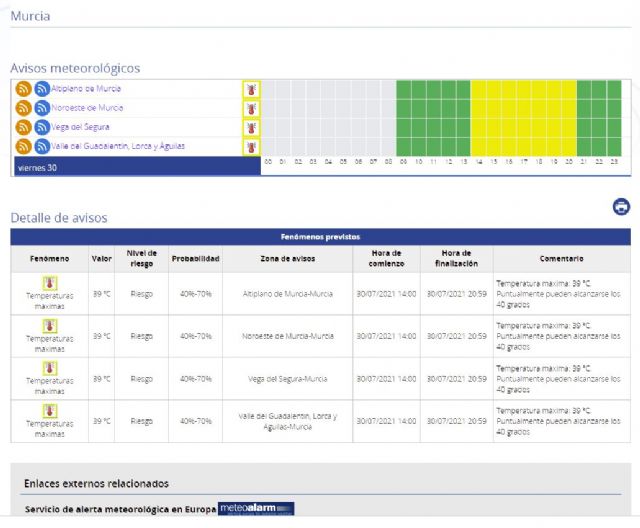Click orange RSS icon for Altiplano de Murcia
Image resolution: width=640 pixels, height=528 pixels.
click(23, 89)
